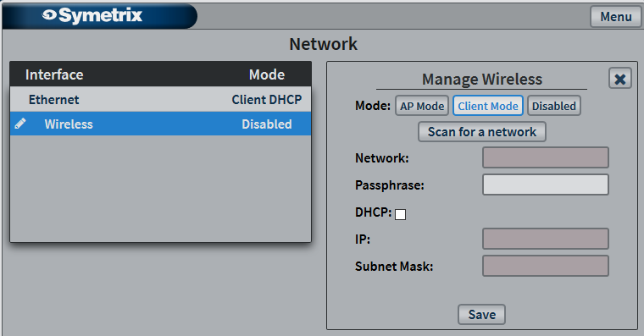Viewport: 644px width, 336px height.
Task: Click the Manage Wireless heading
Action: (482, 79)
